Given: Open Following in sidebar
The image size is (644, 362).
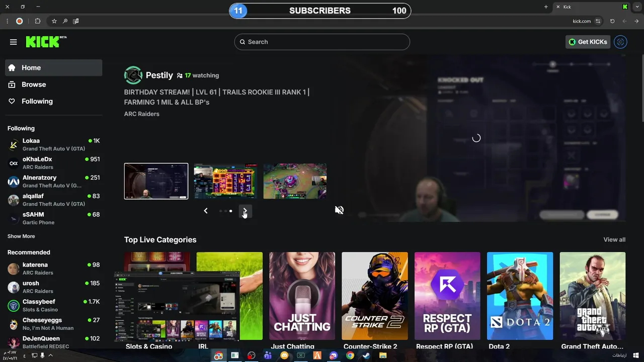Looking at the screenshot, I should click(53, 101).
